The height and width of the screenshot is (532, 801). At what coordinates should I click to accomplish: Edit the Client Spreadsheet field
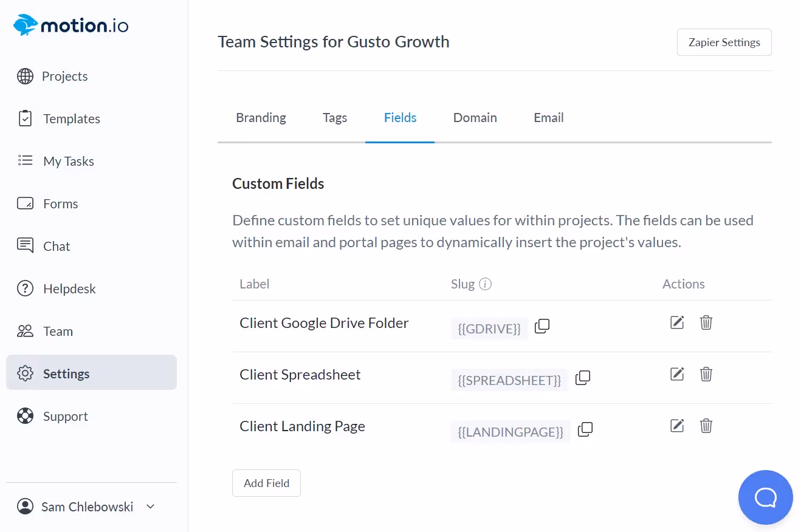[x=677, y=374]
